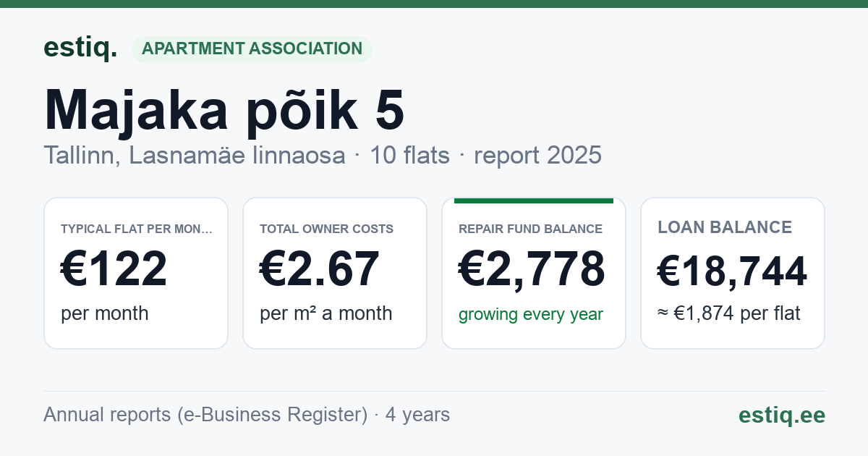Viewport: 868px width, 456px height.
Task: Click the 'per m² a month' caption
Action: coord(326,313)
